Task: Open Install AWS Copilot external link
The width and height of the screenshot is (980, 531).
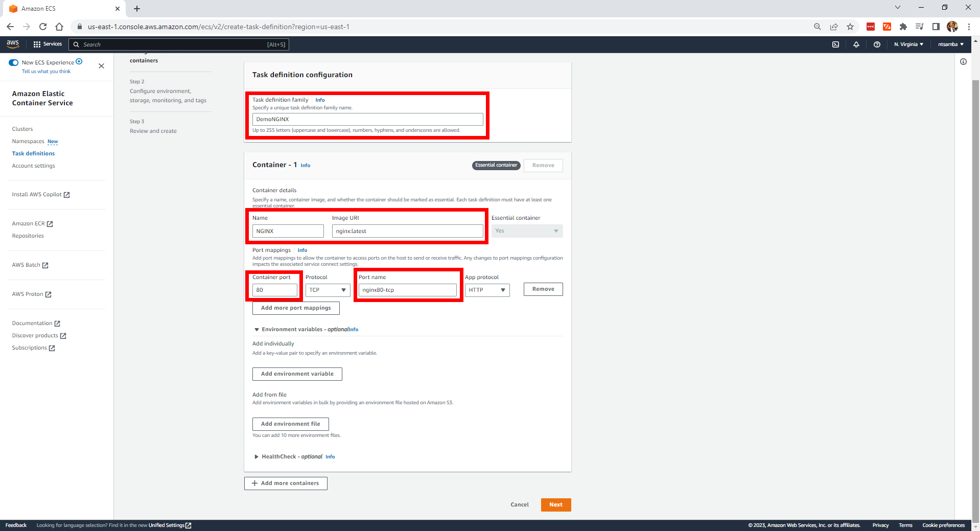Action: click(41, 195)
